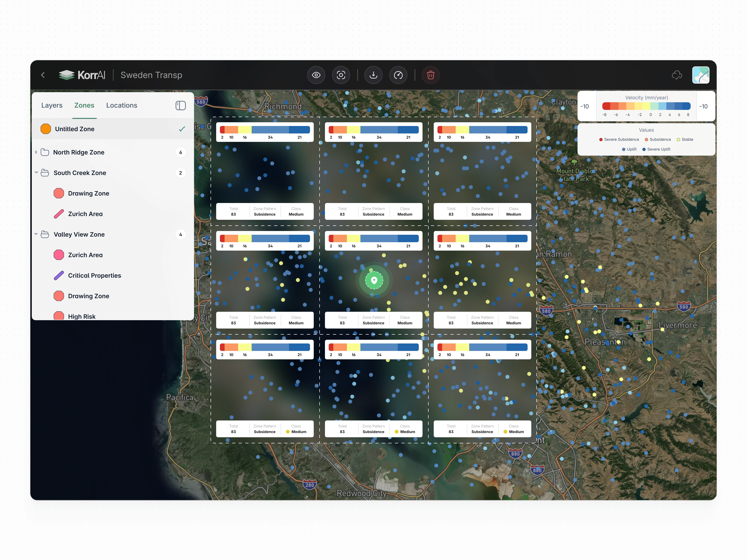Switch to the Locations tab

122,105
